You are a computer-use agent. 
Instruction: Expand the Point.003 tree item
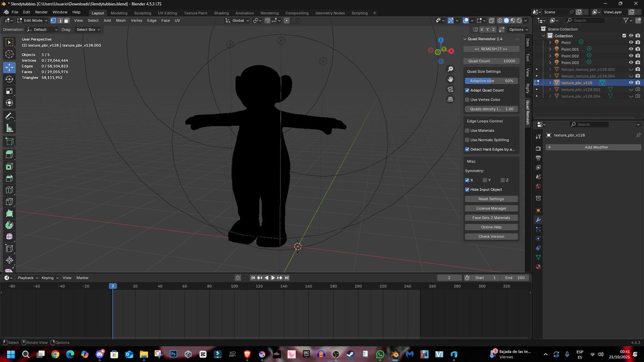pos(550,63)
